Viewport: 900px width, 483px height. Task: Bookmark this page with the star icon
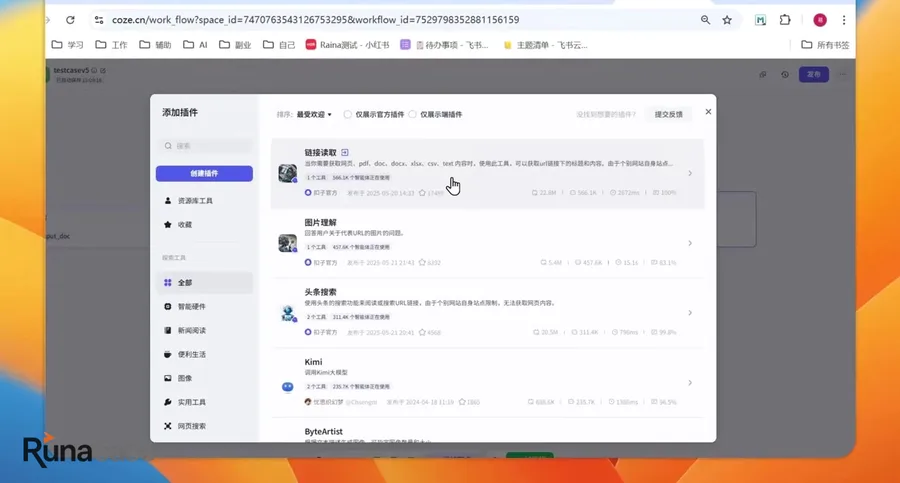pyautogui.click(x=727, y=20)
